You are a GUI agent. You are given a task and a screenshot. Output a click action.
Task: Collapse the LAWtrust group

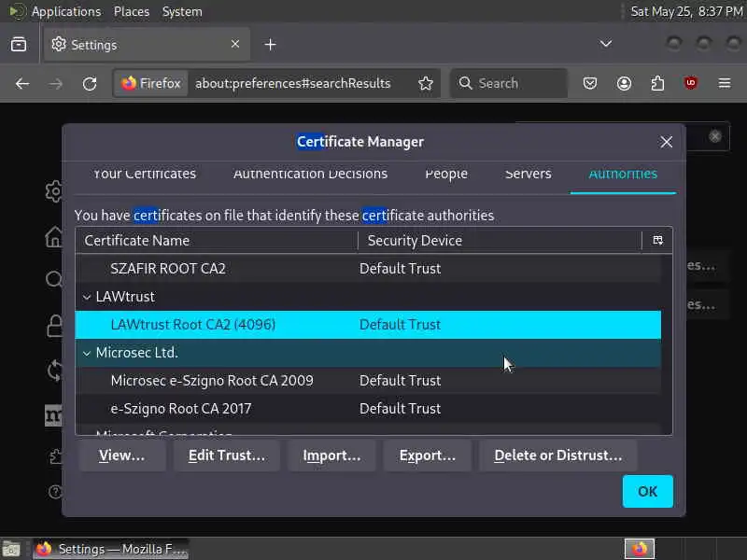pyautogui.click(x=87, y=297)
